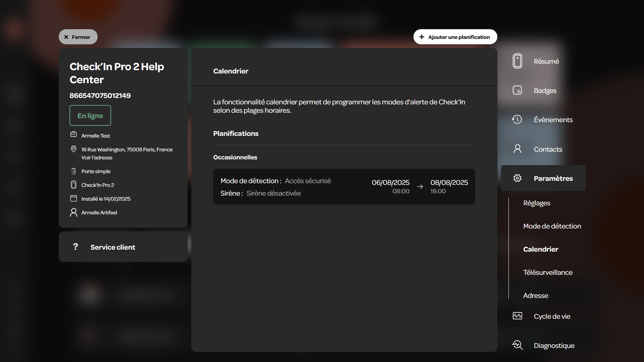The height and width of the screenshot is (362, 644).
Task: Click the Planifications heading
Action: click(x=236, y=134)
